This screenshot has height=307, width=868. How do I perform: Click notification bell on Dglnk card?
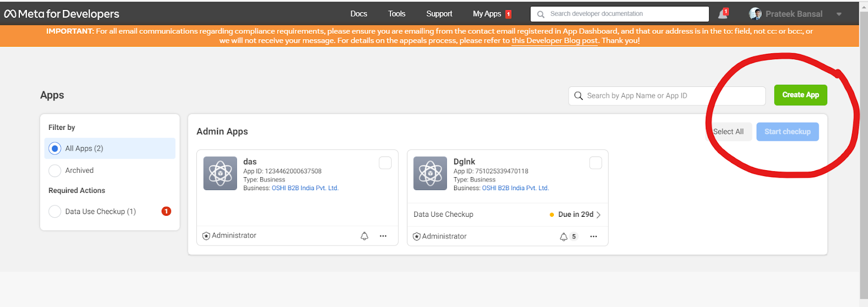click(x=564, y=236)
